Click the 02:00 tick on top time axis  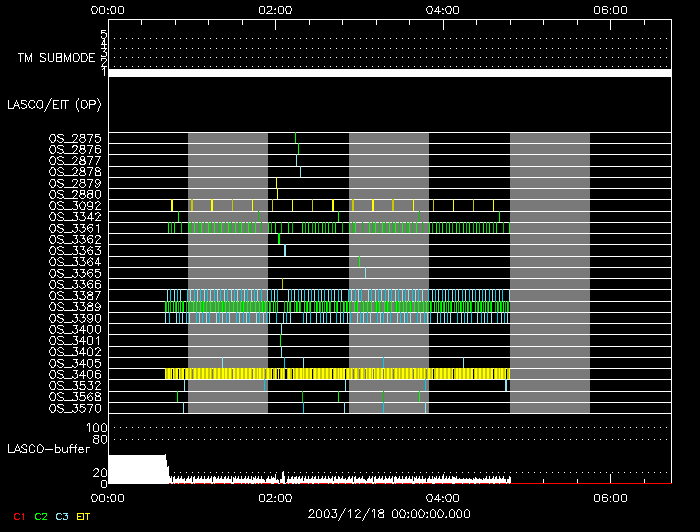coord(274,10)
